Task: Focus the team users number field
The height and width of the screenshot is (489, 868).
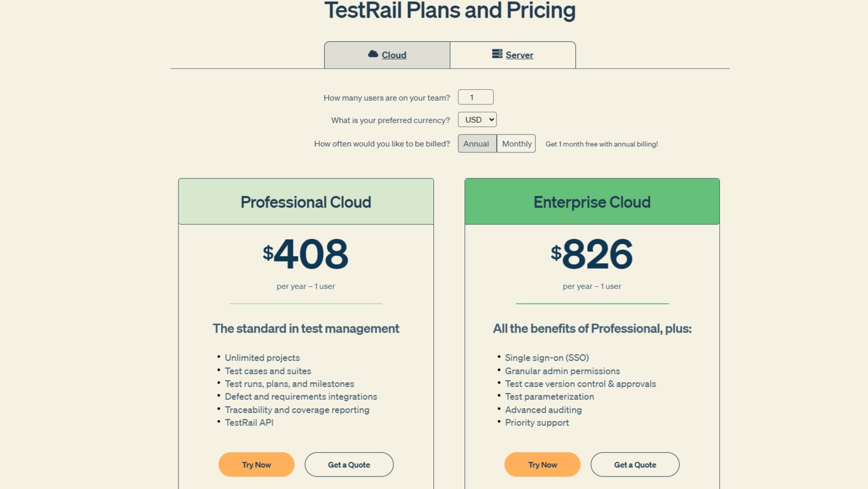Action: [x=475, y=97]
